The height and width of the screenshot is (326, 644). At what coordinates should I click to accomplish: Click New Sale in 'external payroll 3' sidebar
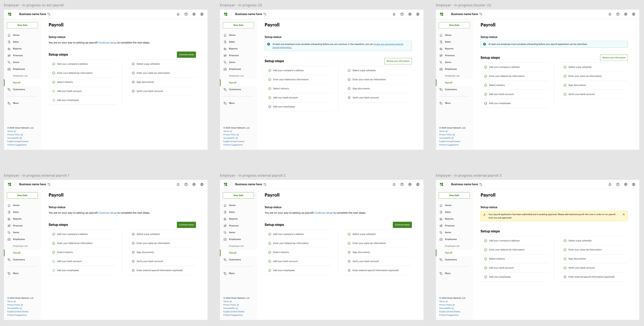(454, 195)
